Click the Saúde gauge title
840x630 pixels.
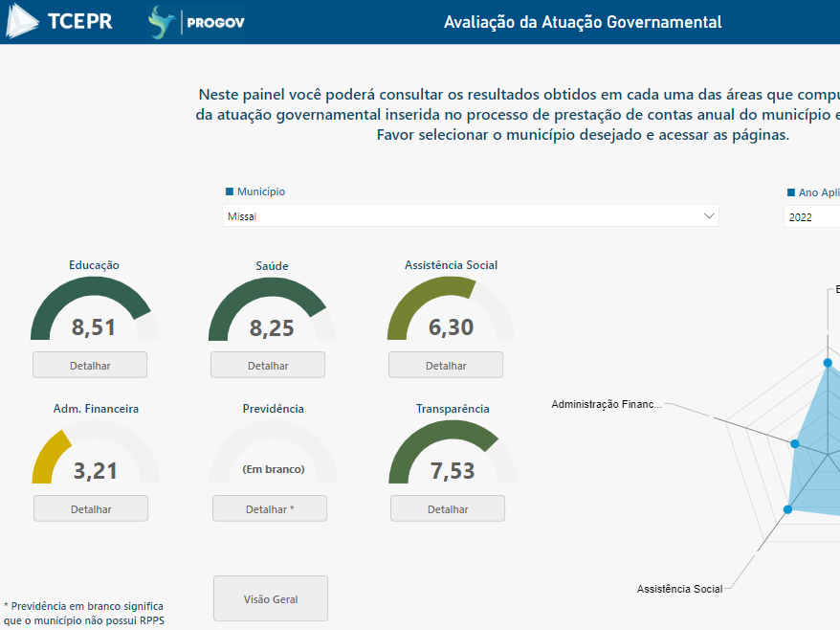(272, 266)
